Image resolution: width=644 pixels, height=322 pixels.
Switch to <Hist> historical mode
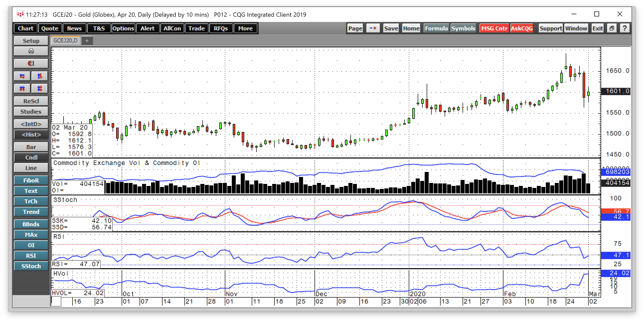pos(31,135)
